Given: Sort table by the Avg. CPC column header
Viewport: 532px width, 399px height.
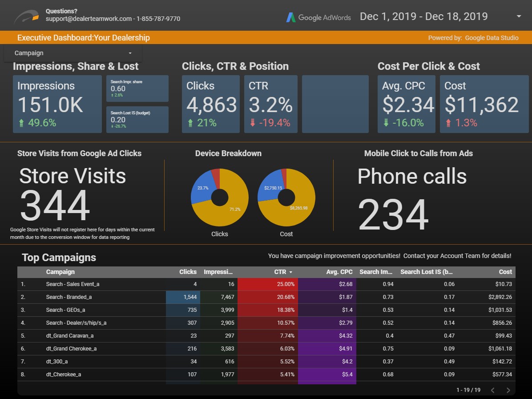Looking at the screenshot, I should point(340,272).
